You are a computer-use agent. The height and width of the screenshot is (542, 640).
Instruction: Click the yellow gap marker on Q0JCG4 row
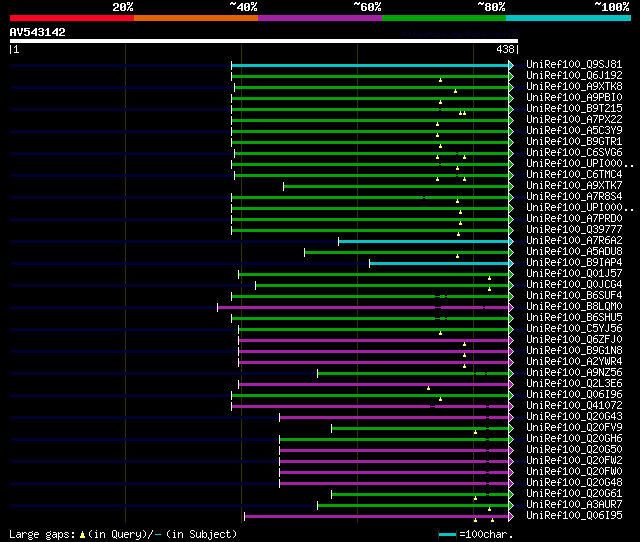pos(489,289)
